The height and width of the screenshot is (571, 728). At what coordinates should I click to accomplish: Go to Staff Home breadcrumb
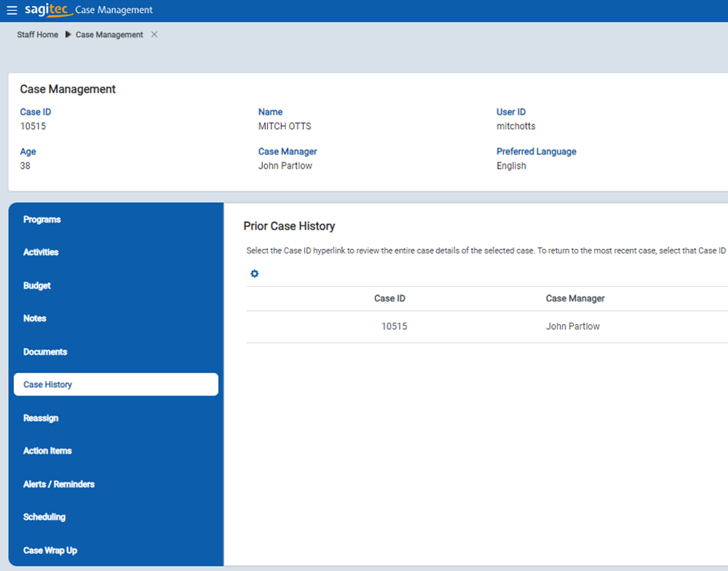[x=38, y=34]
